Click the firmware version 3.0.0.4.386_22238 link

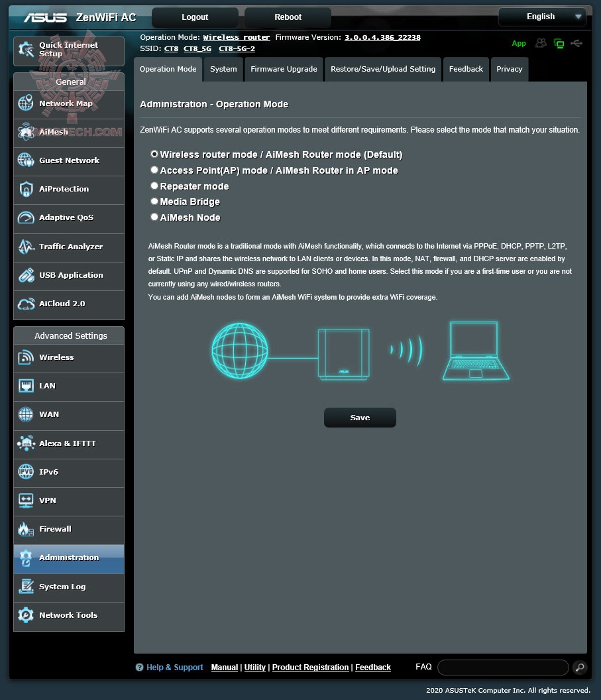(382, 38)
